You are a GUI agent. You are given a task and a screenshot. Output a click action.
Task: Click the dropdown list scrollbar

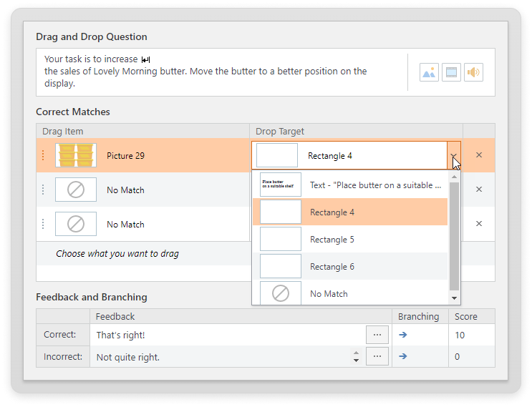tap(454, 236)
